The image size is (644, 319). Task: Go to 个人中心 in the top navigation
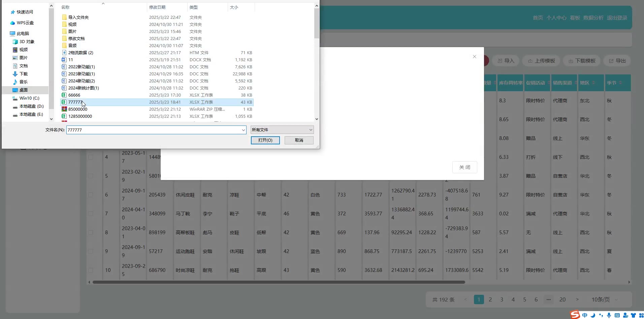coord(556,18)
